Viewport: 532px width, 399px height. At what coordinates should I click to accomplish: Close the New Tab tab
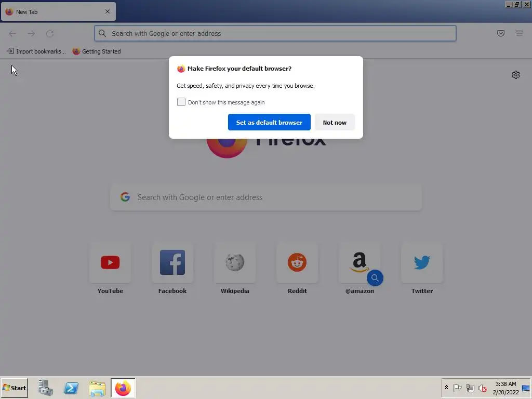pyautogui.click(x=108, y=11)
